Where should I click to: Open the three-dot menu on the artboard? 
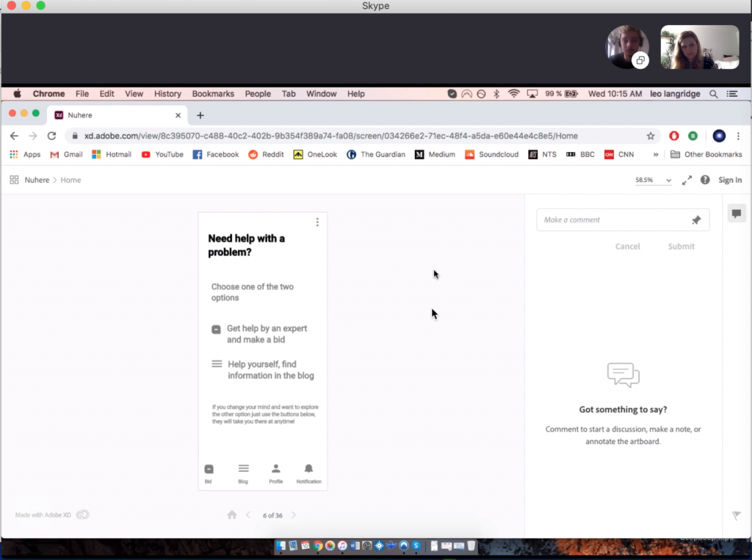pyautogui.click(x=317, y=222)
